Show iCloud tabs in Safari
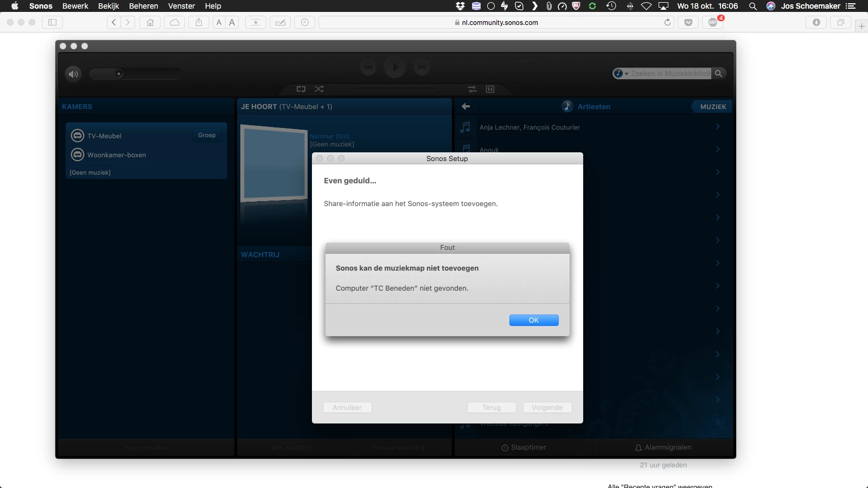 175,22
